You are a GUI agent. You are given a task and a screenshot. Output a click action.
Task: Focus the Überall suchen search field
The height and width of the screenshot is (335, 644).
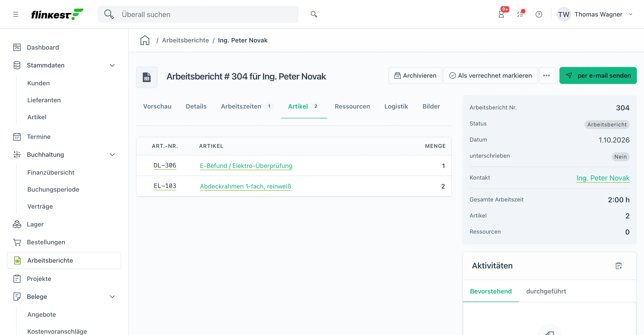(x=198, y=14)
